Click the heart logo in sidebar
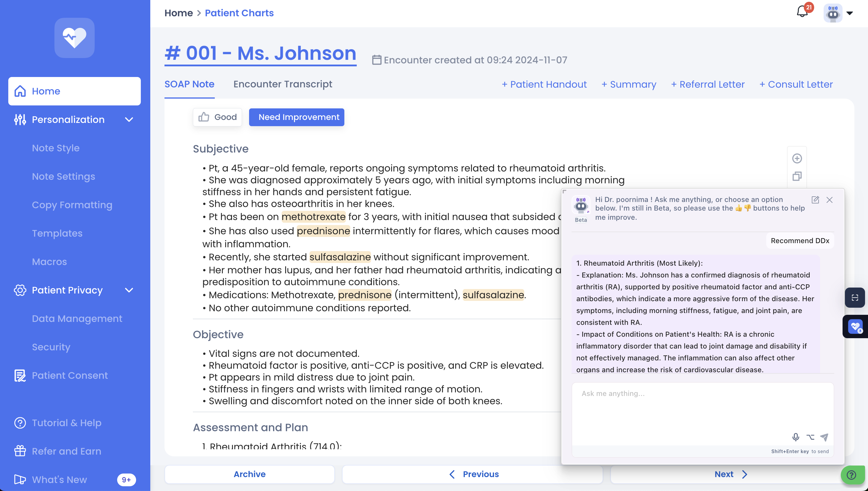868x491 pixels. click(x=75, y=38)
